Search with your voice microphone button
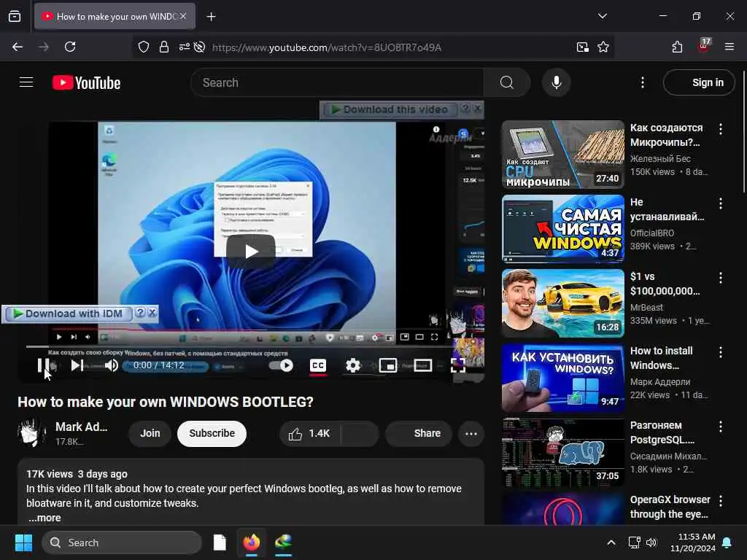 click(x=556, y=82)
